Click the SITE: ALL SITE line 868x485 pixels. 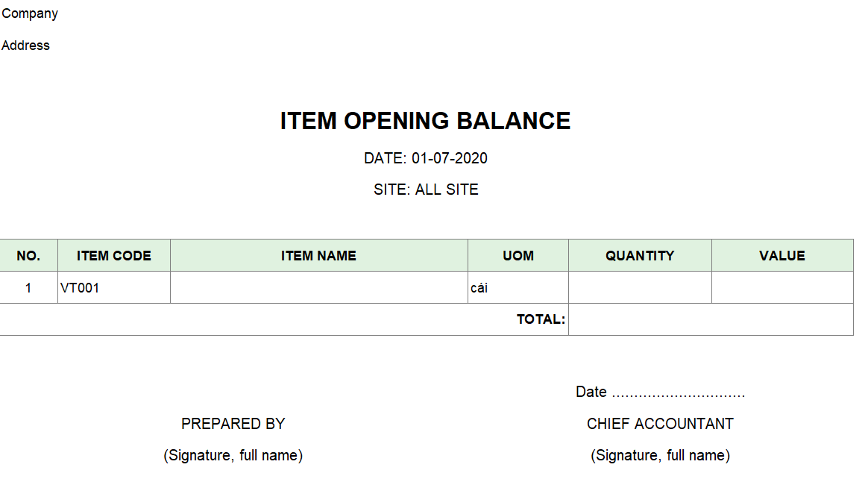pos(426,190)
